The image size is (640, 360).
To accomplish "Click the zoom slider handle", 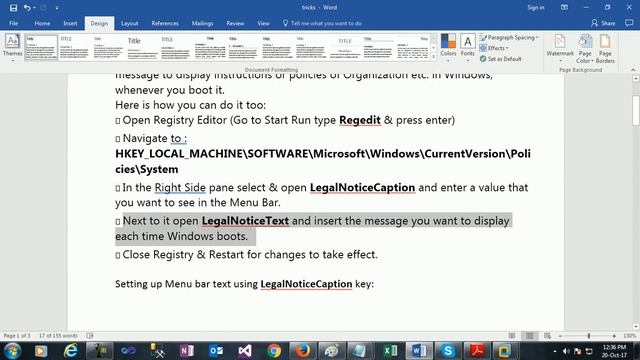I will click(x=589, y=336).
